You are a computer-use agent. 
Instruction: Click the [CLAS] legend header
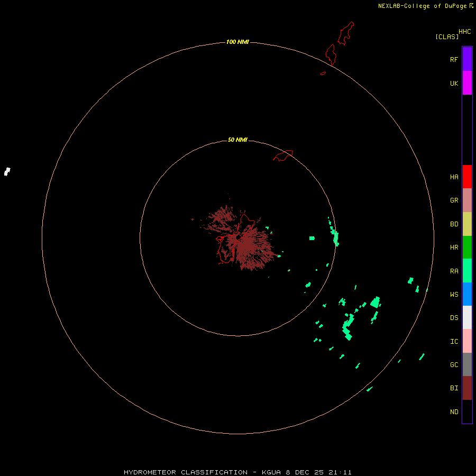coord(447,36)
